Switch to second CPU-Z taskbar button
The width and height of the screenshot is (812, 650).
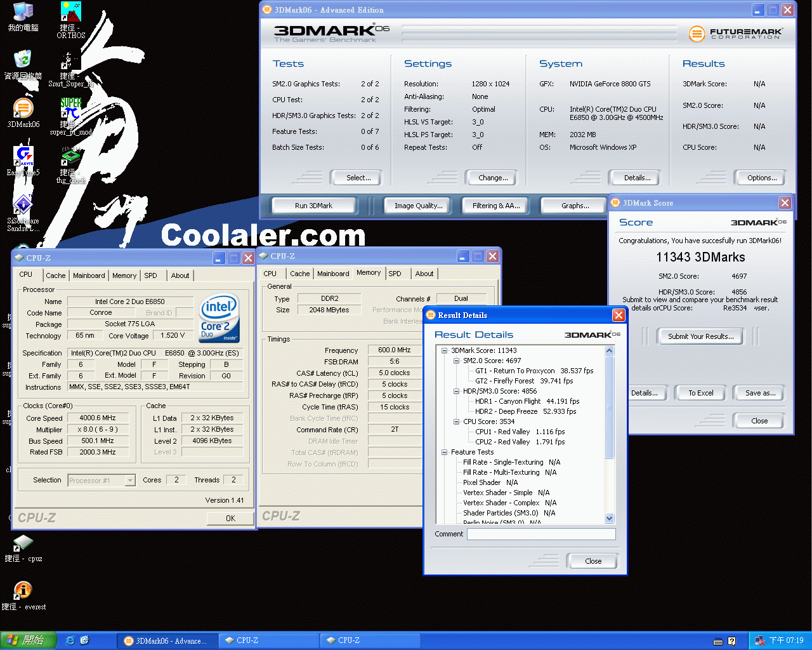click(x=369, y=641)
